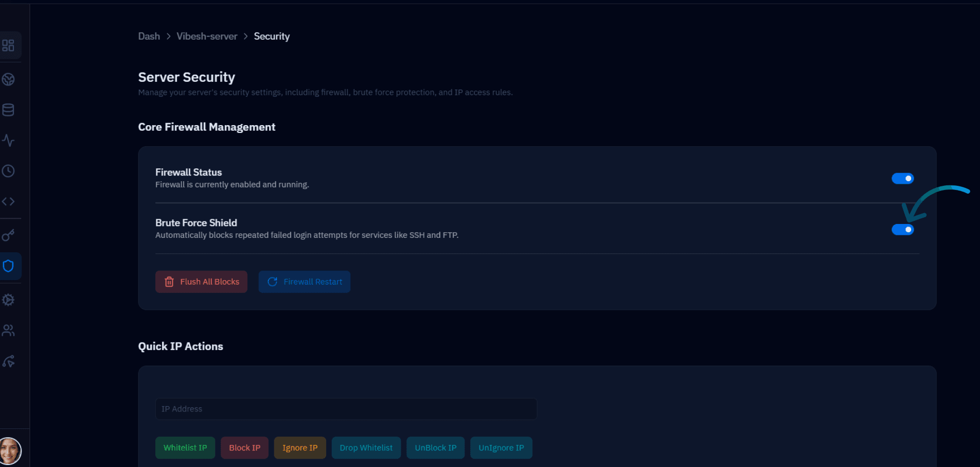Open the globe sites icon in sidebar
The height and width of the screenshot is (467, 980).
tap(8, 79)
